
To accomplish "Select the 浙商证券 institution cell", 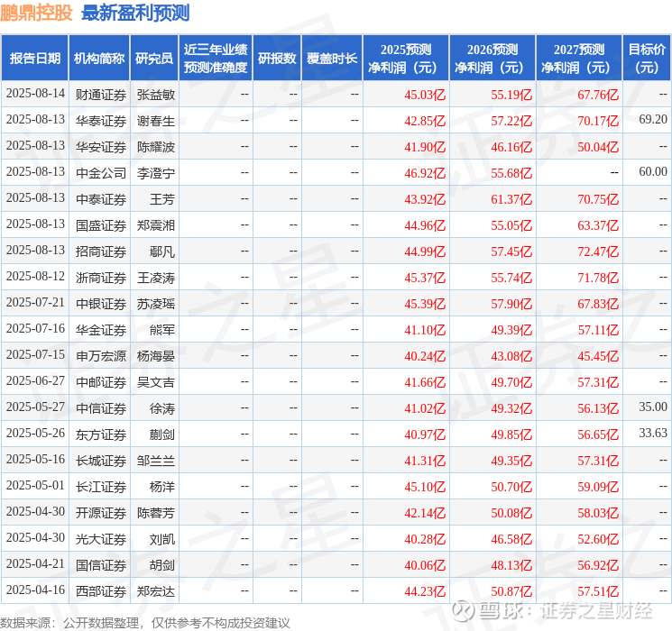I will 101,278.
